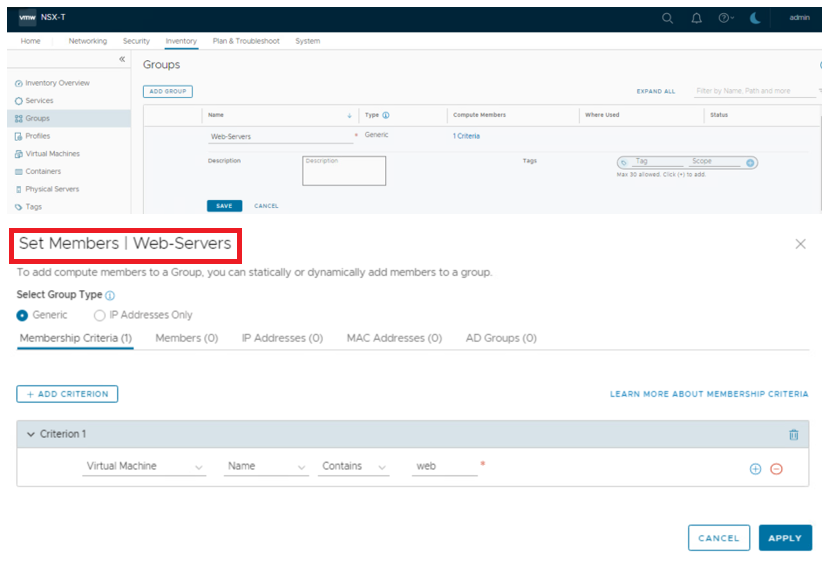Select the Generic group type radio

point(23,315)
